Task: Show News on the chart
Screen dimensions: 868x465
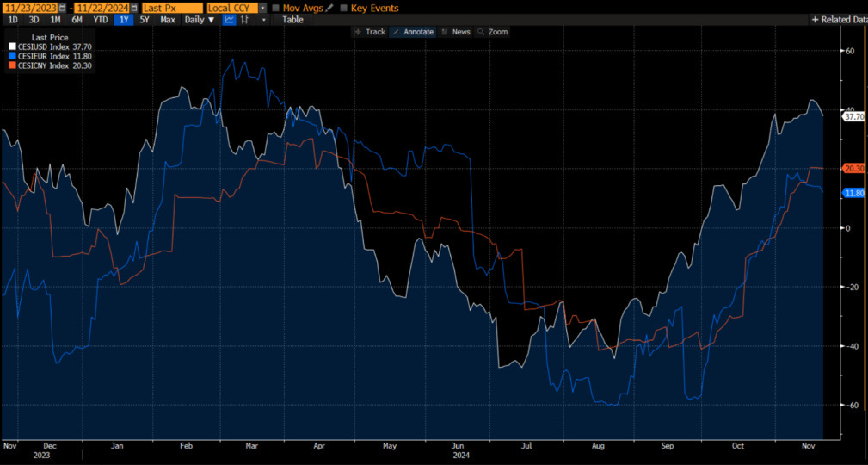Action: [456, 32]
